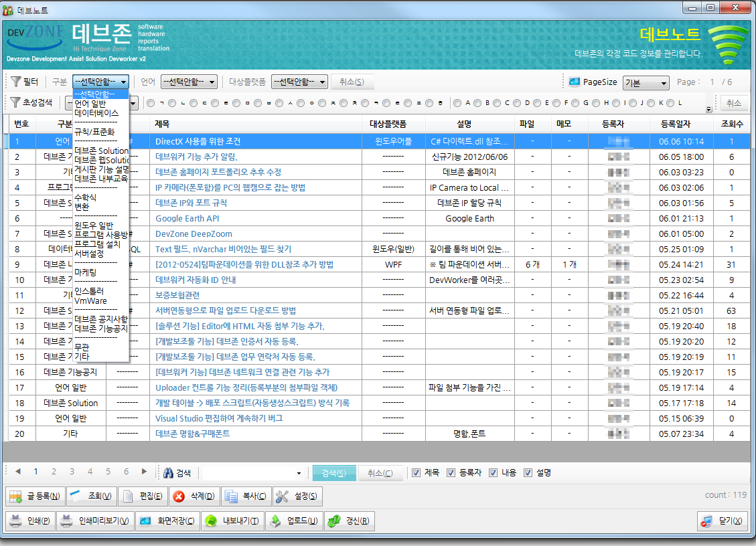Click 취소(S) button in filter bar
Image resolution: width=756 pixels, height=546 pixels.
point(352,82)
